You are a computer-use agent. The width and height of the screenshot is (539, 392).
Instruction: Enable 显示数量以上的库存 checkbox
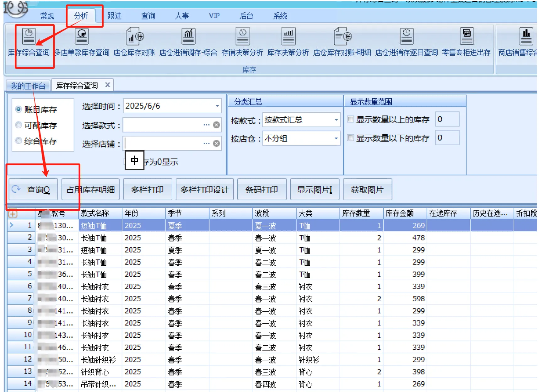[x=351, y=119]
